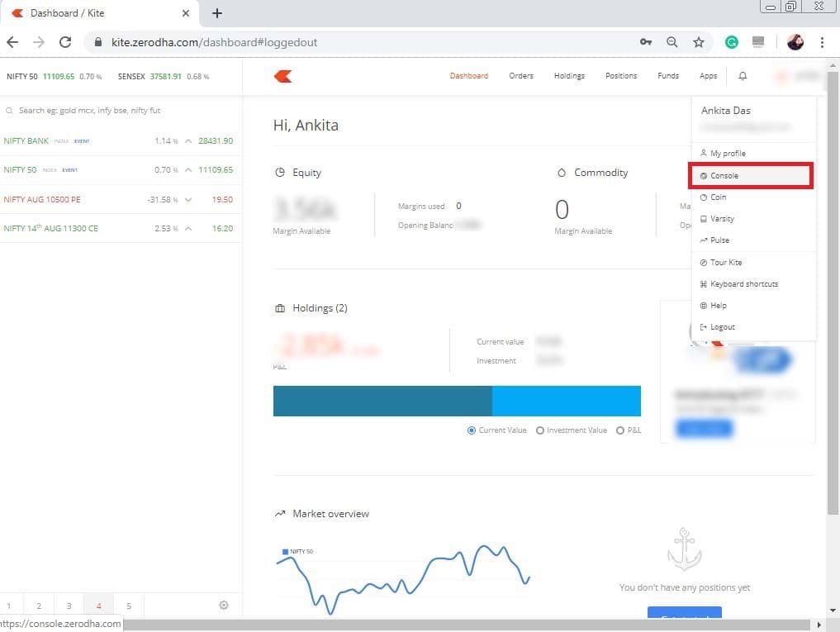
Task: Click the anchor icon in positions area
Action: [x=684, y=549]
